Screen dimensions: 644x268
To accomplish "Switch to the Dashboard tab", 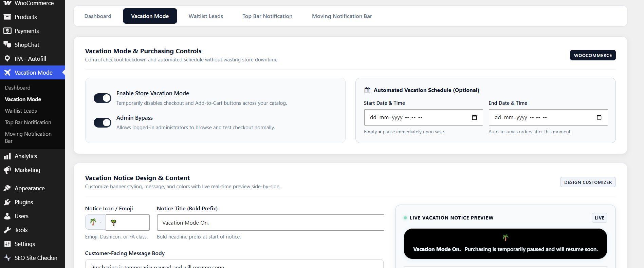I will [98, 16].
